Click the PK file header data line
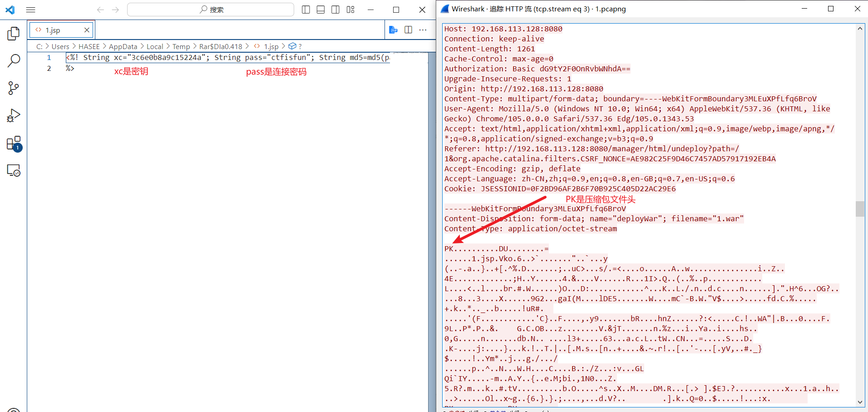The height and width of the screenshot is (412, 868). (x=496, y=249)
